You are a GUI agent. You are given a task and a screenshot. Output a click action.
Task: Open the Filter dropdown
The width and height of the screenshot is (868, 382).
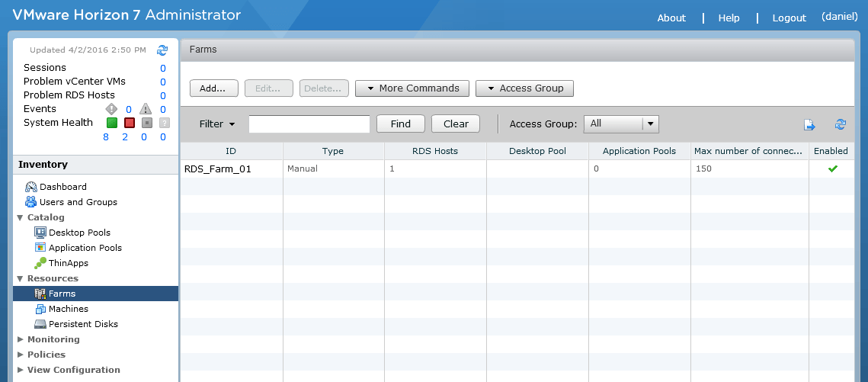[217, 124]
